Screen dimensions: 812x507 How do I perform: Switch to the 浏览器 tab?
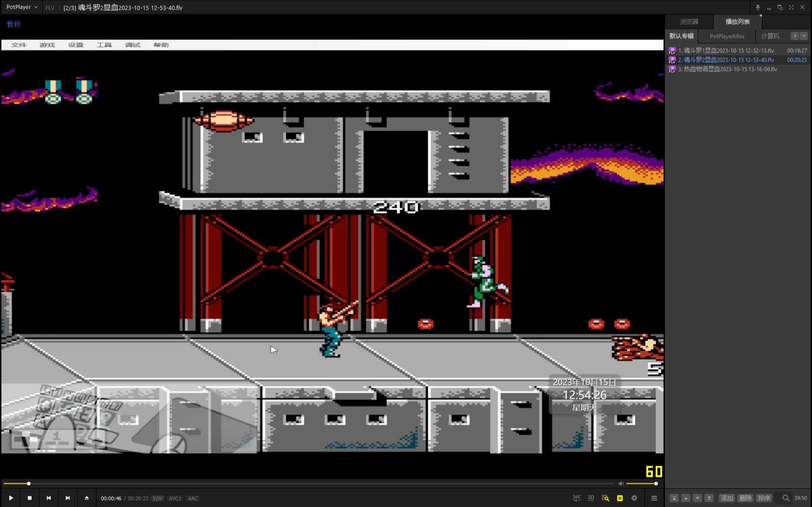(689, 22)
